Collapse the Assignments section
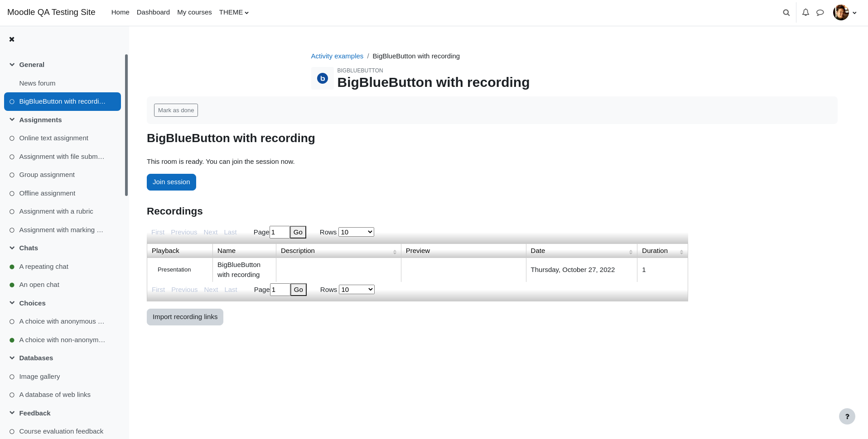The height and width of the screenshot is (439, 868). (x=12, y=120)
